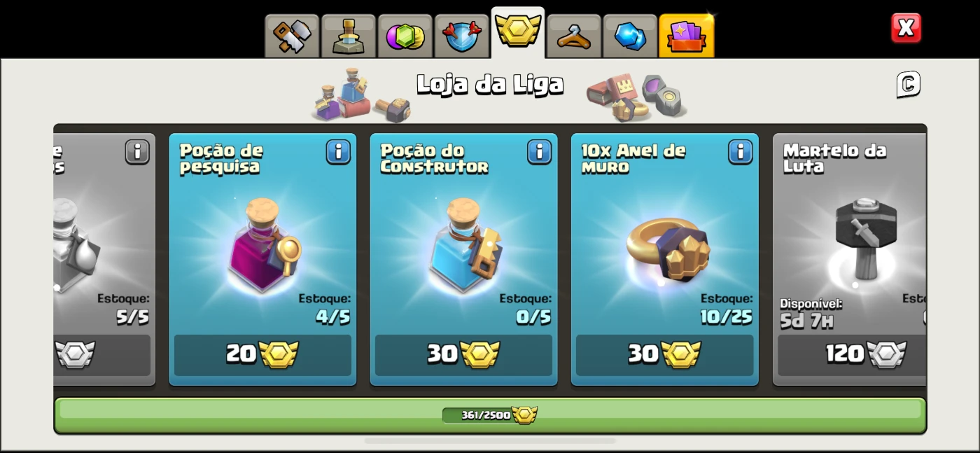The height and width of the screenshot is (453, 980).
Task: Tap the 361/2500 medal progress bar
Action: point(490,415)
